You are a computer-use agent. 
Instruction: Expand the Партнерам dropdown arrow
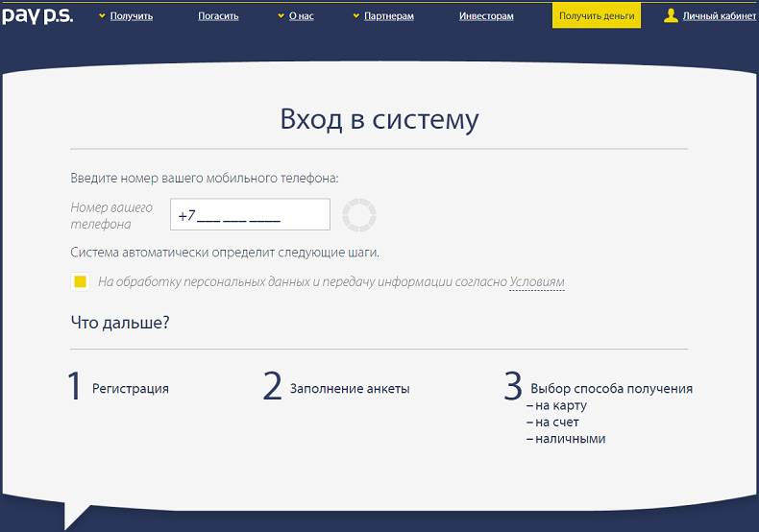click(x=356, y=16)
